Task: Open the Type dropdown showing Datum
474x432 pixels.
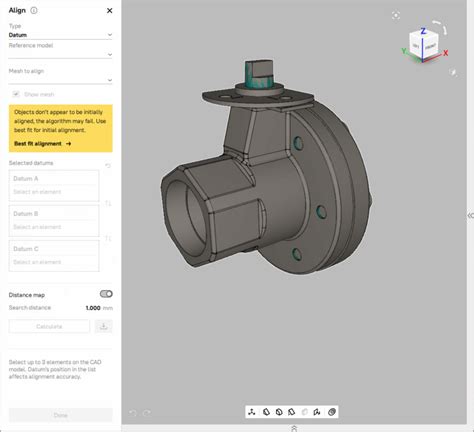Action: click(x=60, y=35)
